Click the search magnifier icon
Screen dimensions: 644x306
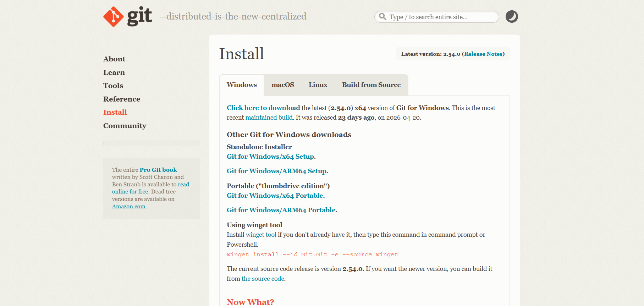[x=382, y=17]
